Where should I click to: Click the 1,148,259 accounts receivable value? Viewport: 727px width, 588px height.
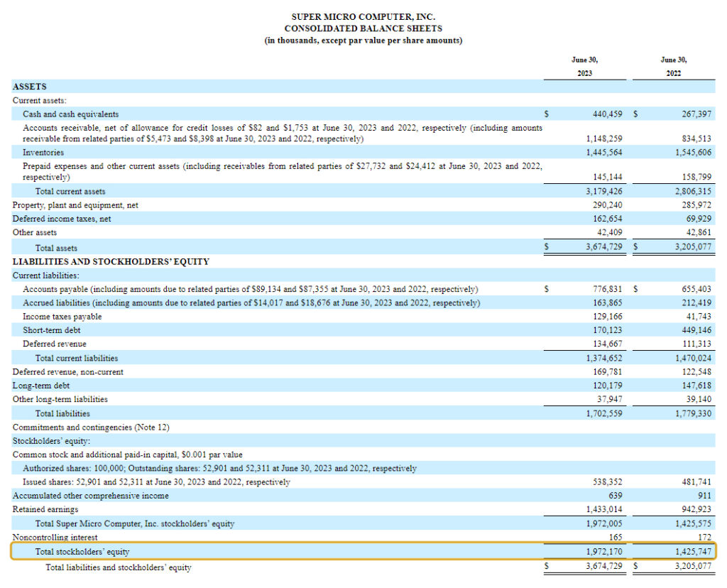point(604,138)
